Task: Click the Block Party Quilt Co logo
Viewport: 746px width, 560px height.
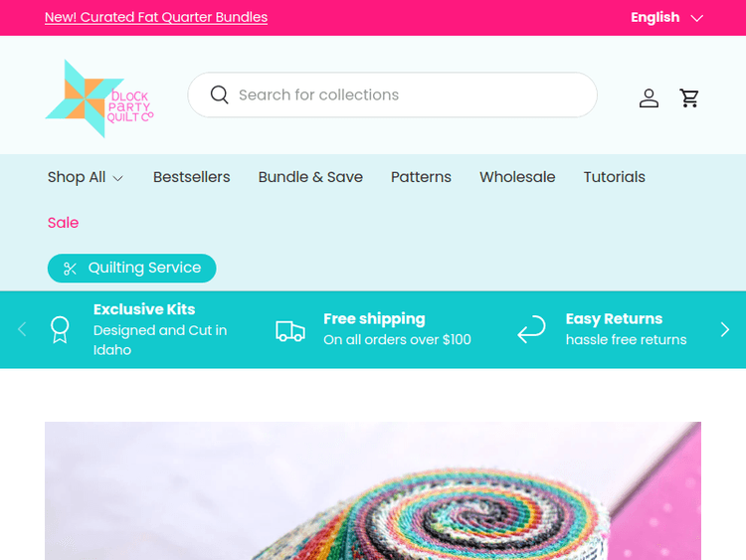Action: pos(99,98)
